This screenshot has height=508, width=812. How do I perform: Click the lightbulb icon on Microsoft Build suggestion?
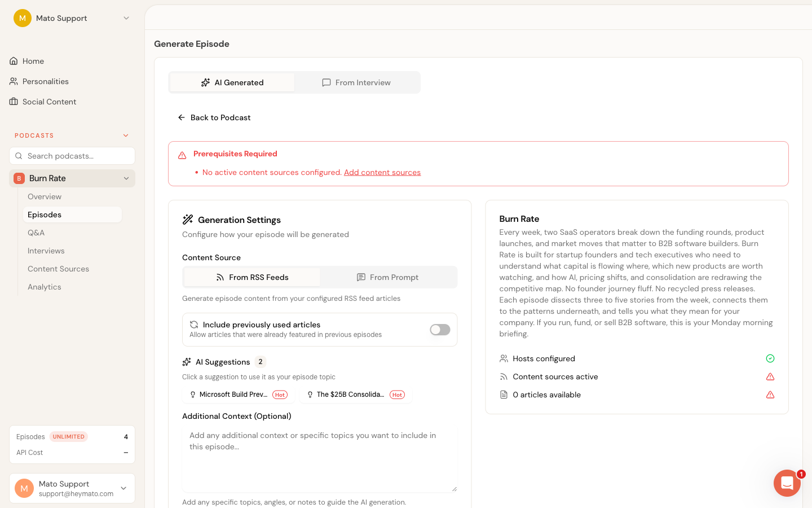193,395
